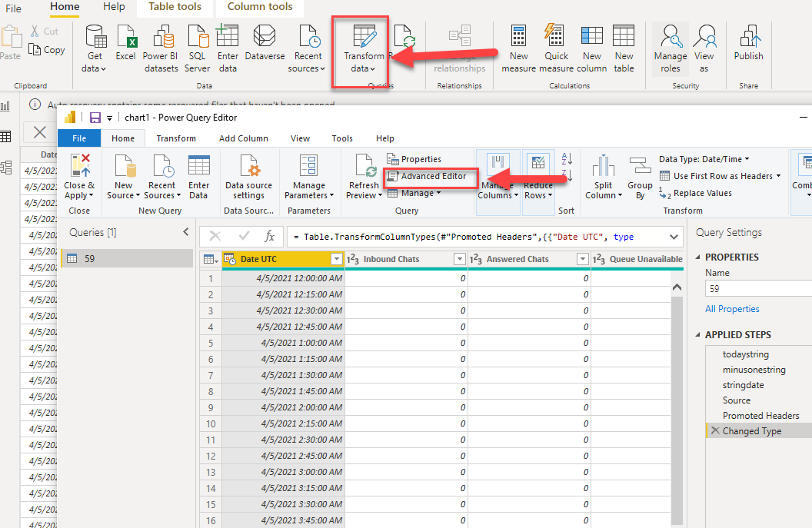This screenshot has width=812, height=528.
Task: Switch to Add Column tab
Action: pyautogui.click(x=244, y=138)
